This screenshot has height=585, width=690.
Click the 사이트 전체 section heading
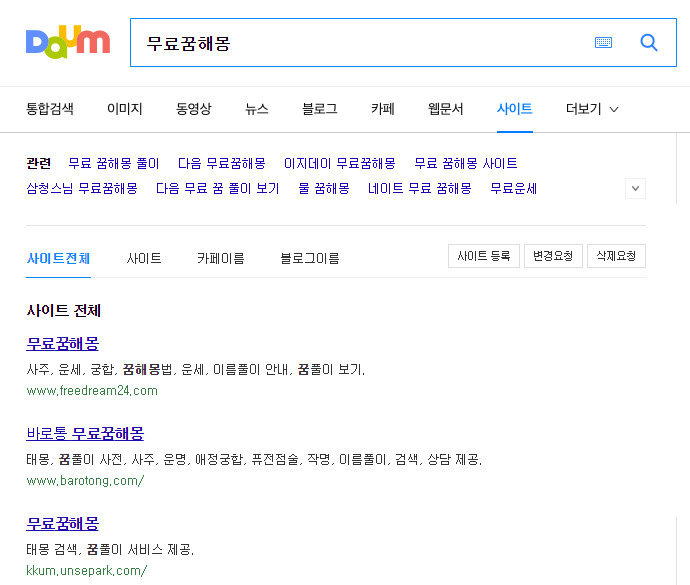pyautogui.click(x=63, y=310)
